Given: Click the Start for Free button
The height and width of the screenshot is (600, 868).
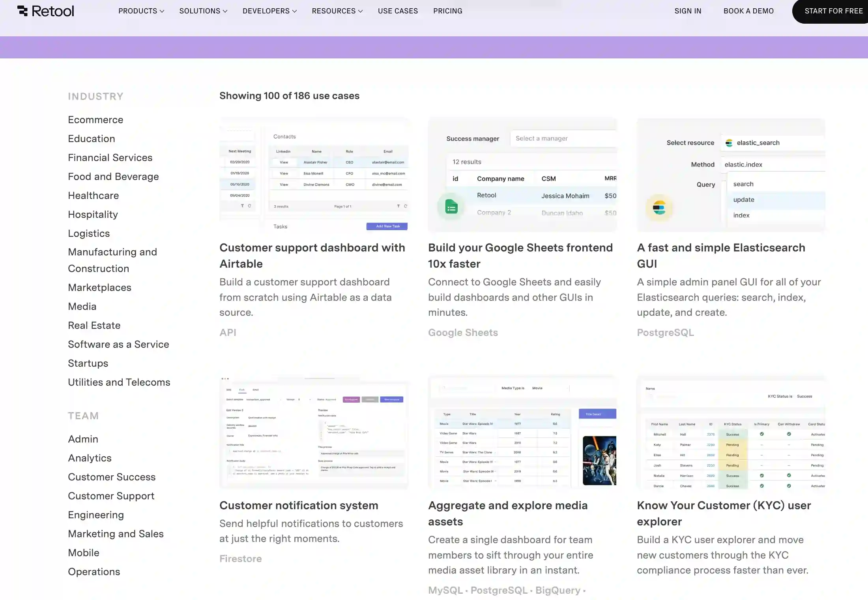Looking at the screenshot, I should pos(830,11).
